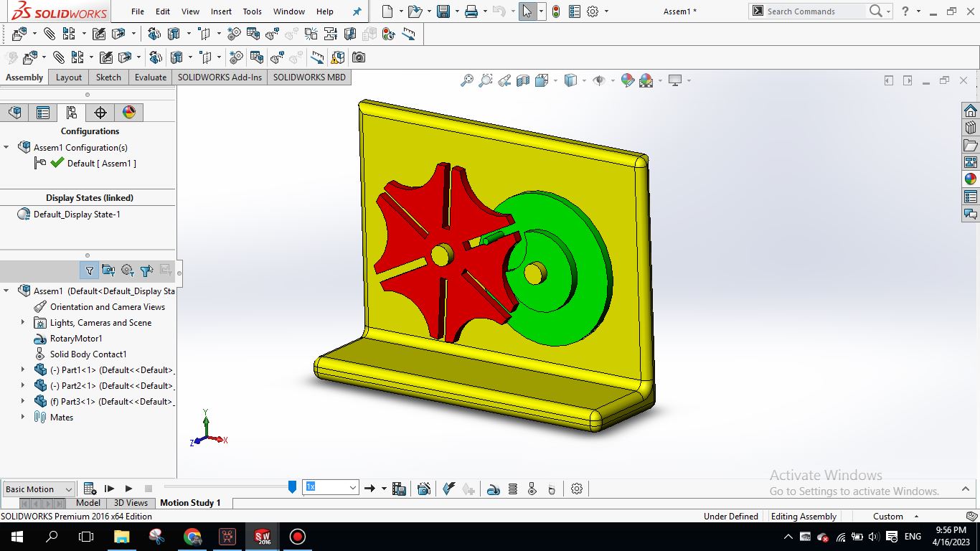Click the Take Snapshot camera icon
The image size is (980, 551).
coord(359,57)
